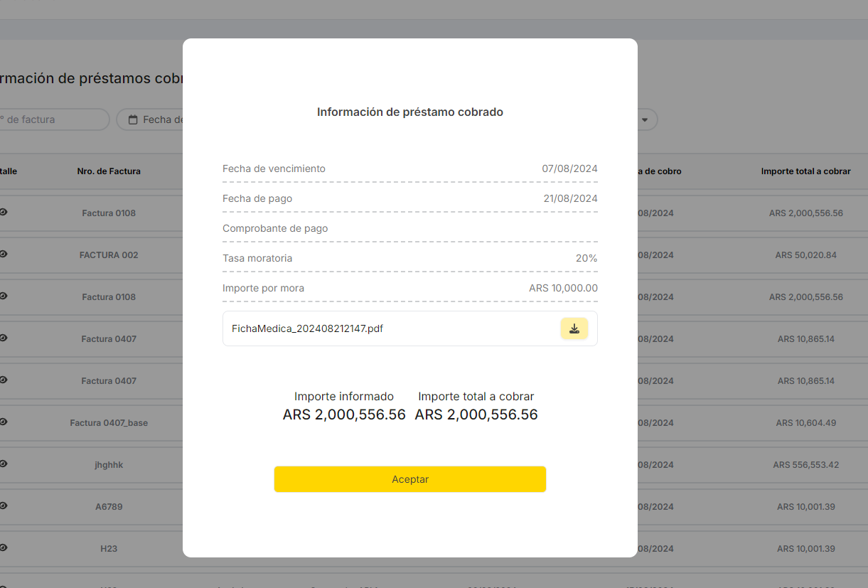Open detail eye icon for Factura 0407_base
868x588 pixels.
click(4, 422)
